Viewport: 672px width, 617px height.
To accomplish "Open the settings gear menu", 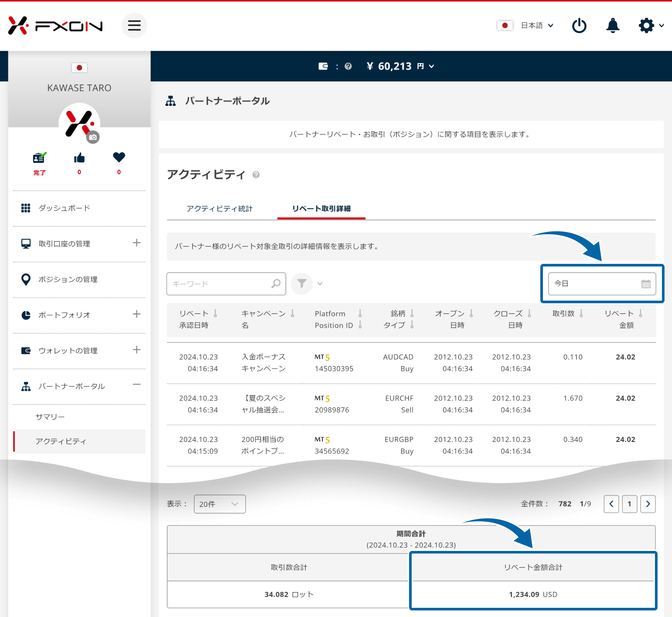I will 651,25.
